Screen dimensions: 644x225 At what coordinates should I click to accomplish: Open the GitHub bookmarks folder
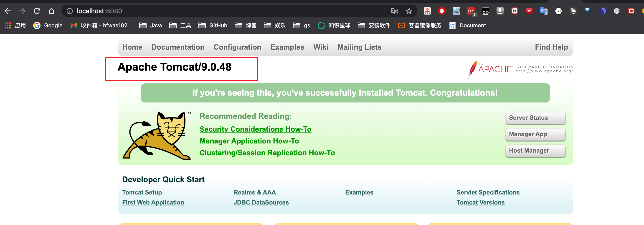pyautogui.click(x=213, y=26)
